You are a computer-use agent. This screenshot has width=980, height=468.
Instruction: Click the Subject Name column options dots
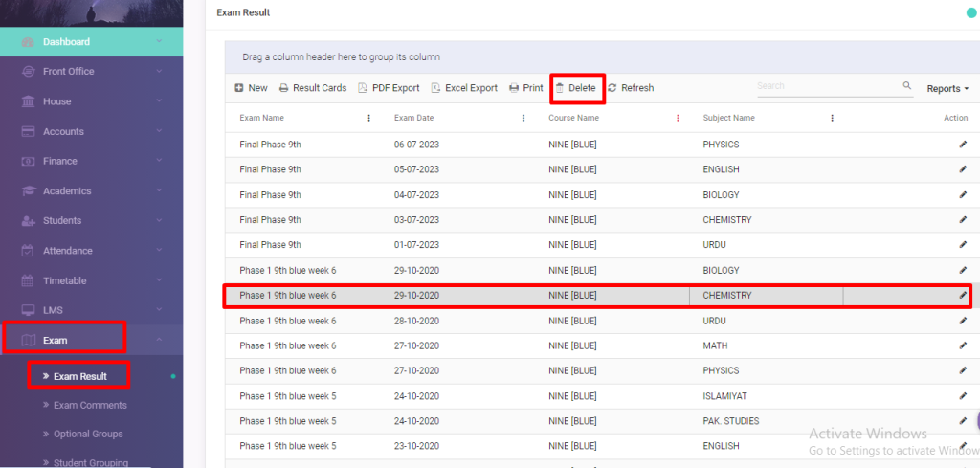832,119
